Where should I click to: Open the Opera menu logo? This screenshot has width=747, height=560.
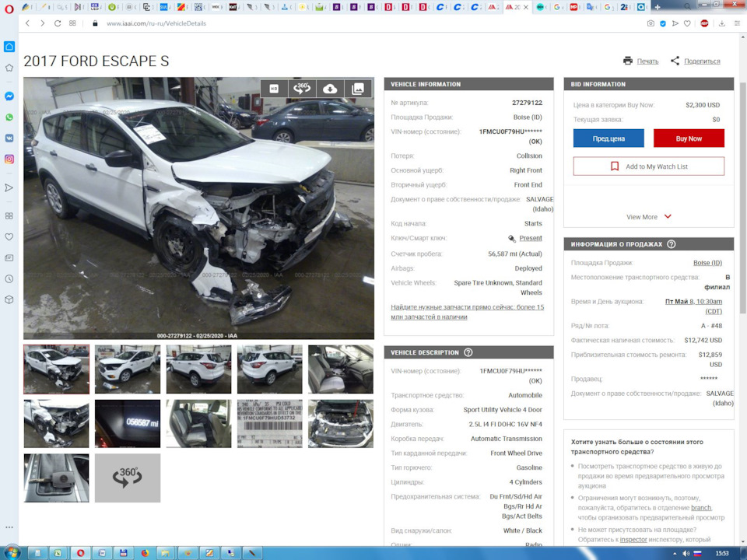tap(9, 8)
